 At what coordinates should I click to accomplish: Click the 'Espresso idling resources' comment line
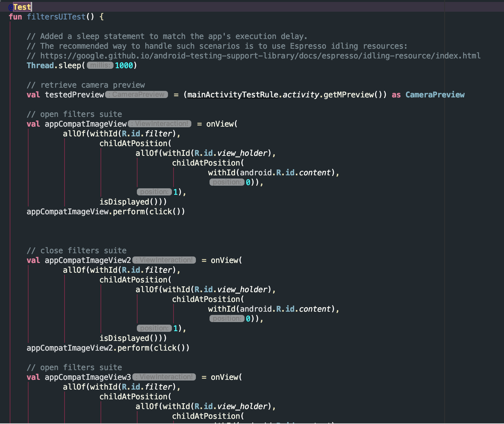[217, 46]
